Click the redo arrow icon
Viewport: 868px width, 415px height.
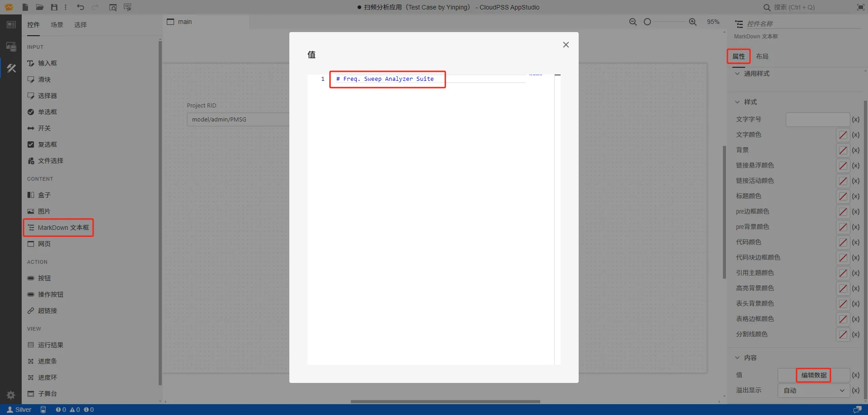95,7
